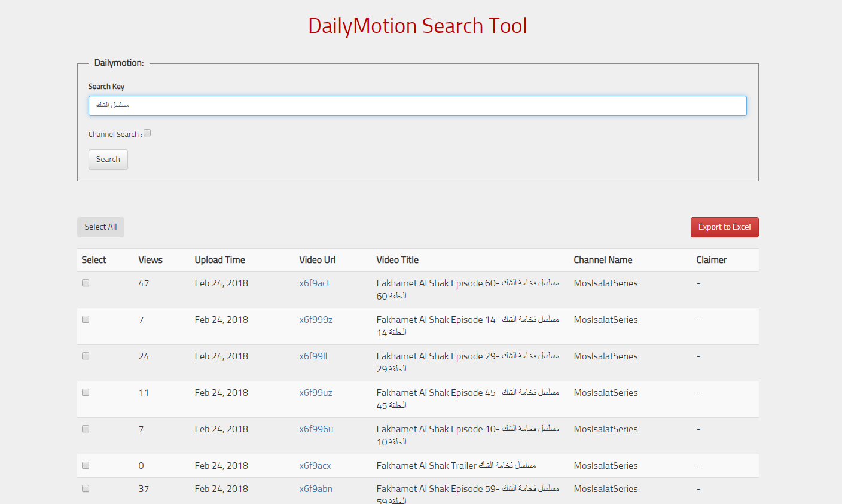Click the views value 24
This screenshot has height=504, width=842.
click(144, 356)
